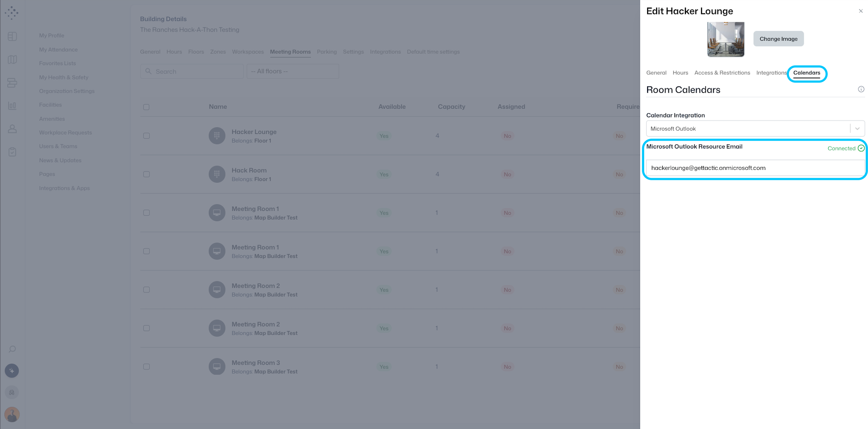The image size is (868, 429).
Task: Open the sparkle AI assistant button
Action: [x=12, y=371]
